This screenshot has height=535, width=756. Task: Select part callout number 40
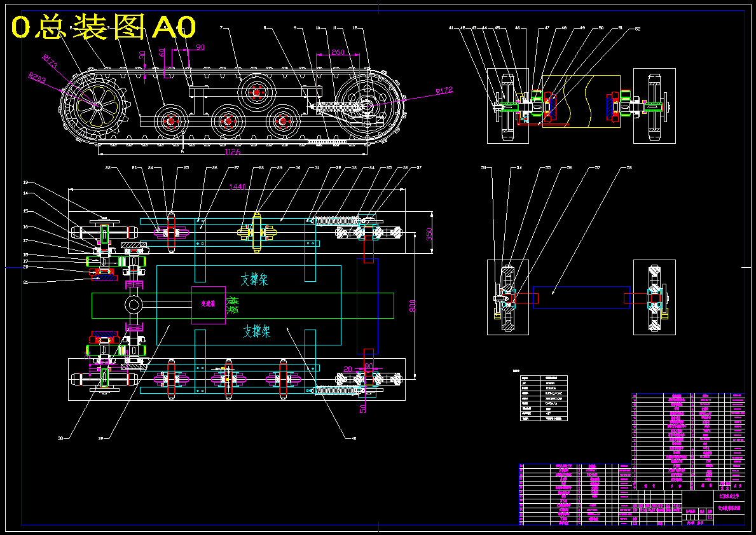(354, 438)
